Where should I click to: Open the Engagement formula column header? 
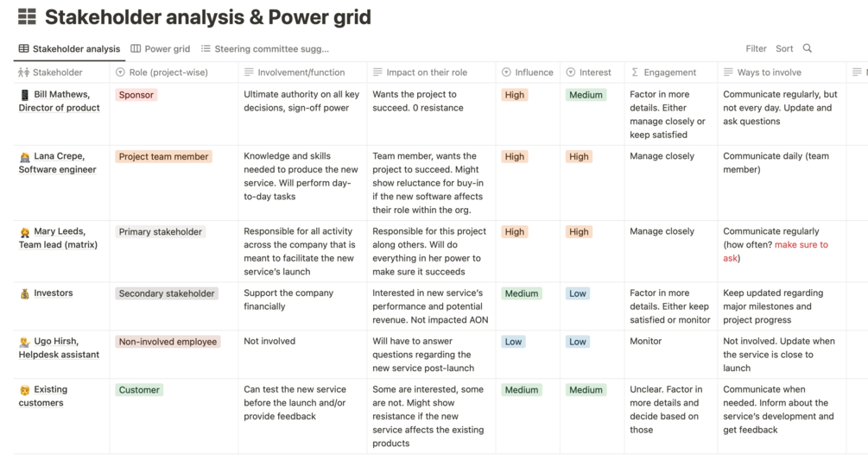663,72
